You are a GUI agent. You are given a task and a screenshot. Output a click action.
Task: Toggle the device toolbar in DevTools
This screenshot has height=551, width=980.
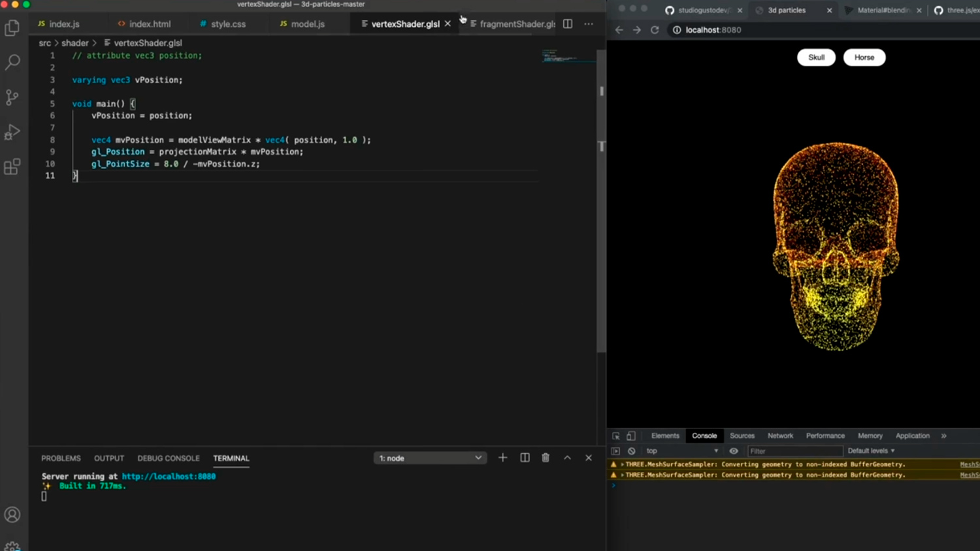click(x=630, y=435)
